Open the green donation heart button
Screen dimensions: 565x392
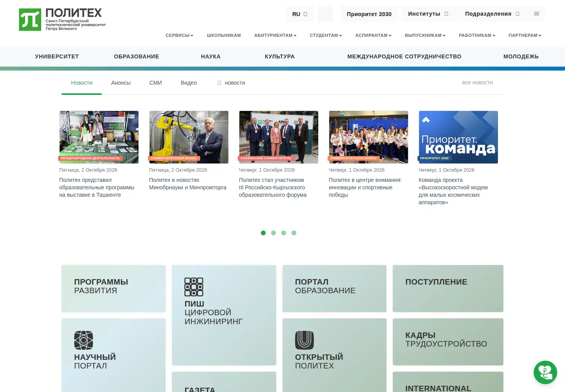point(545,372)
